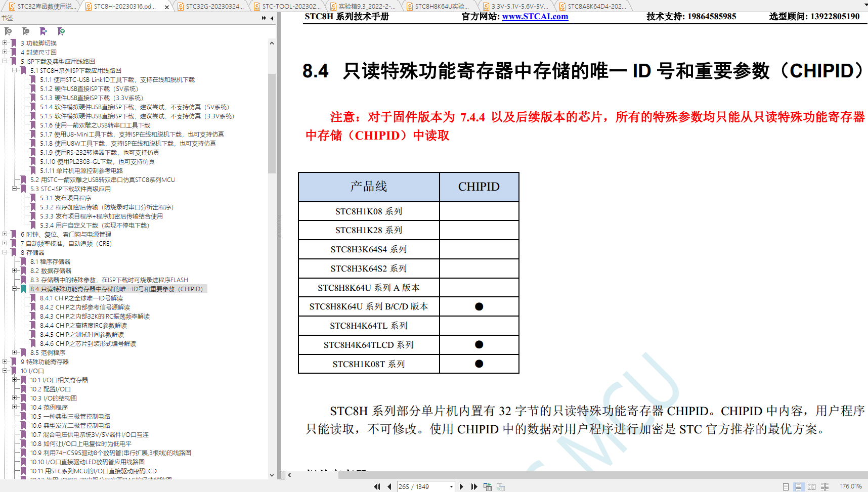Image resolution: width=868 pixels, height=492 pixels.
Task: Open bookmark 8.1 程序存储器
Action: (50, 262)
